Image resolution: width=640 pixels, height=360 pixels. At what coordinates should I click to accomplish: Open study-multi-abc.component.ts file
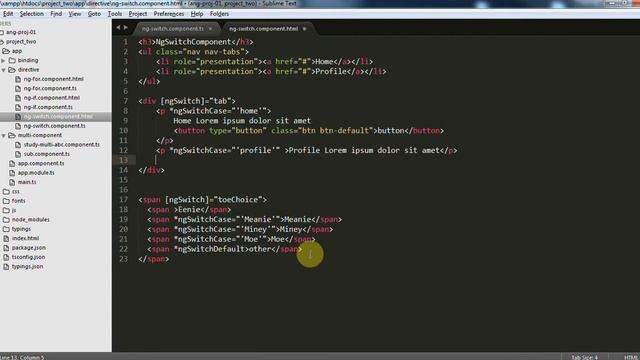click(x=61, y=144)
